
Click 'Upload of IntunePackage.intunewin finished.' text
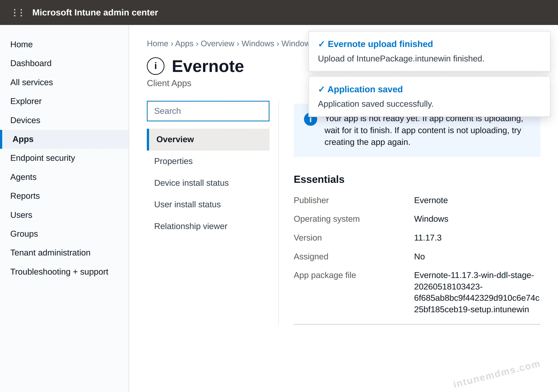coord(401,59)
